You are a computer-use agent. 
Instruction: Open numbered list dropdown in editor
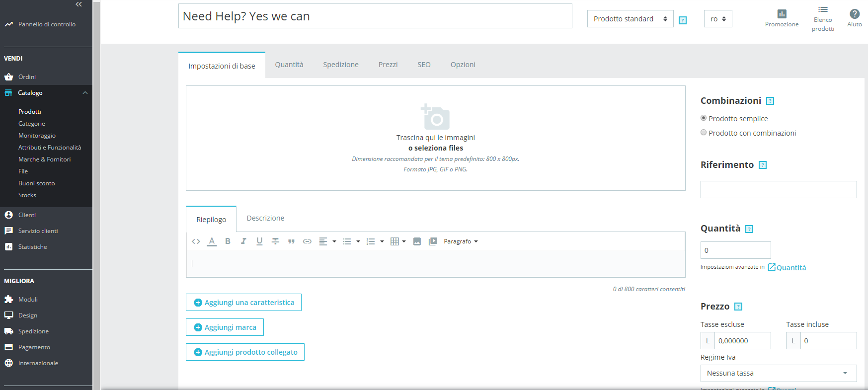[375, 241]
